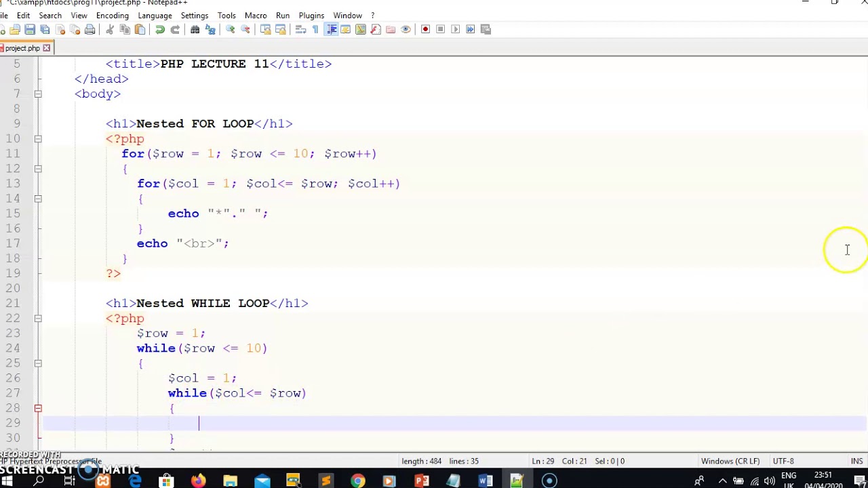Open the ? help menu

(x=372, y=15)
